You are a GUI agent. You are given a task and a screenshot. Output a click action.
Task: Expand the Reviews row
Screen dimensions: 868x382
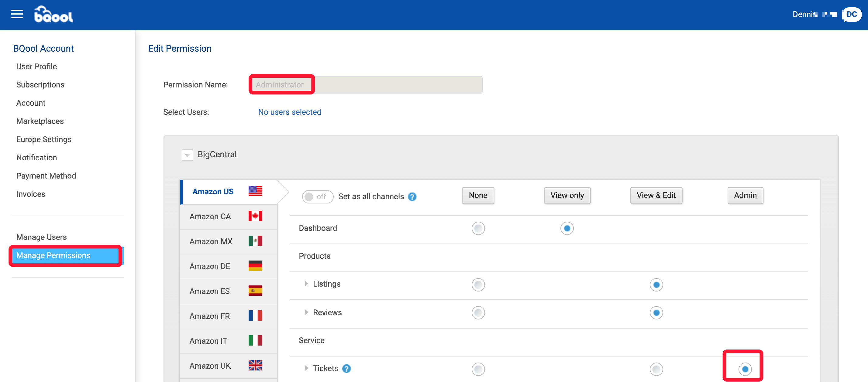(306, 312)
